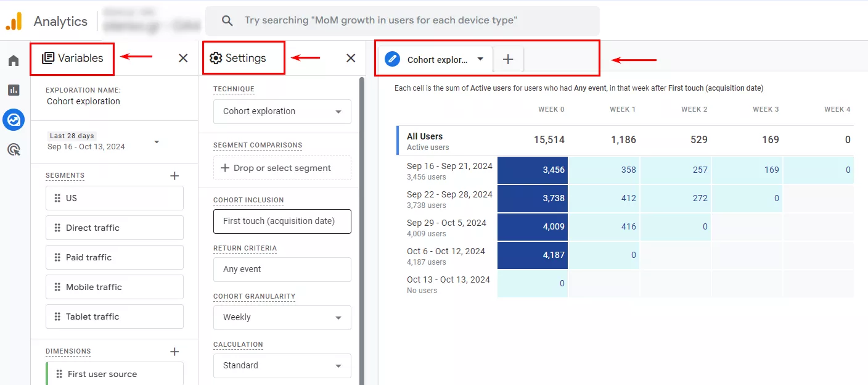Open the Home icon in sidebar
The image size is (868, 385).
click(x=14, y=60)
